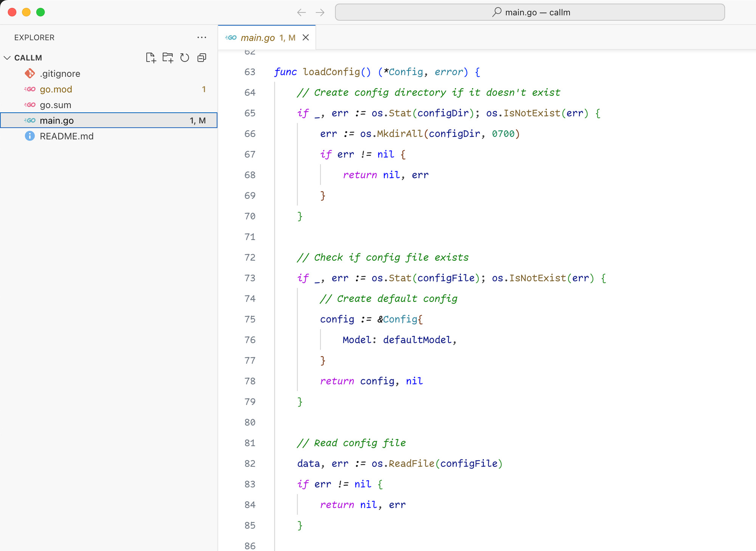Refresh the Explorer file tree
This screenshot has height=551, width=756.
pyautogui.click(x=184, y=57)
